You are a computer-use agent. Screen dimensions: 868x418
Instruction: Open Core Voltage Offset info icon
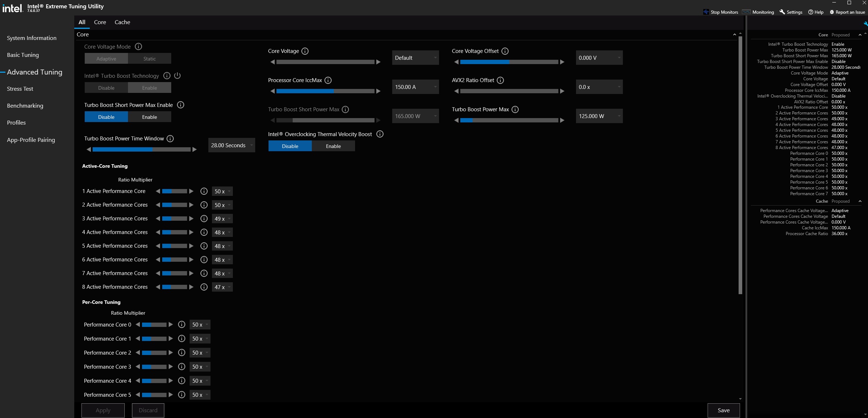point(505,51)
